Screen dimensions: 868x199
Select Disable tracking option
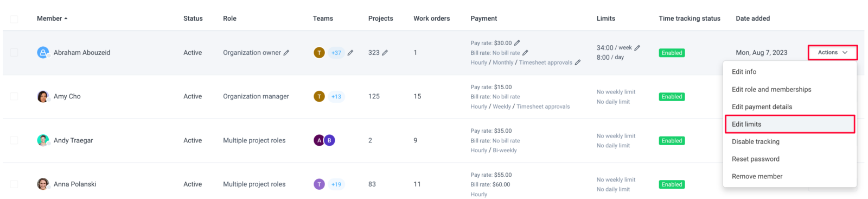click(790, 141)
